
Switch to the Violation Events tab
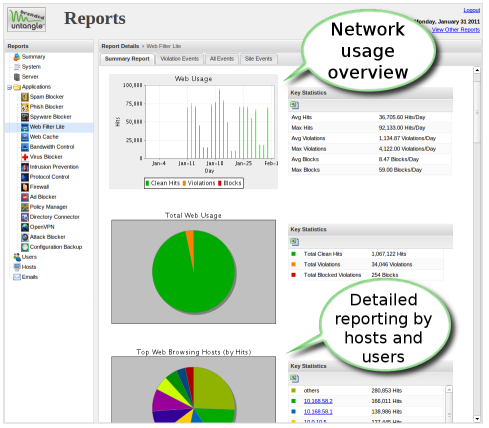pyautogui.click(x=179, y=59)
